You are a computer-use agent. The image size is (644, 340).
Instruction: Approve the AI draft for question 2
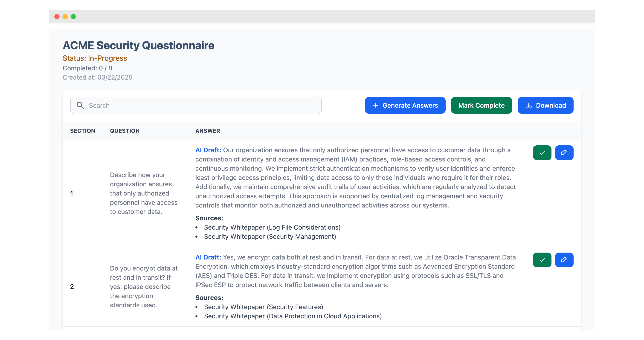pos(542,260)
